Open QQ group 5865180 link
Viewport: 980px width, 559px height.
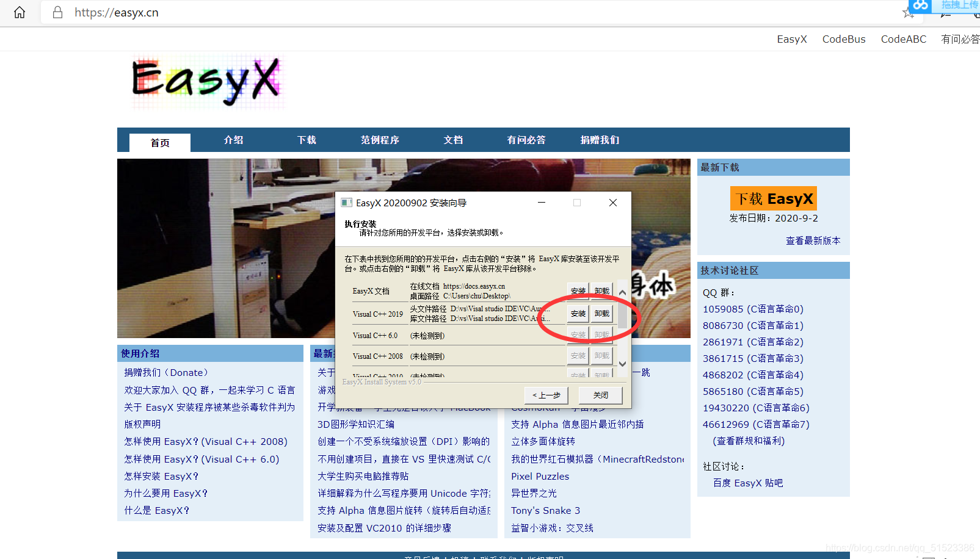(x=753, y=391)
